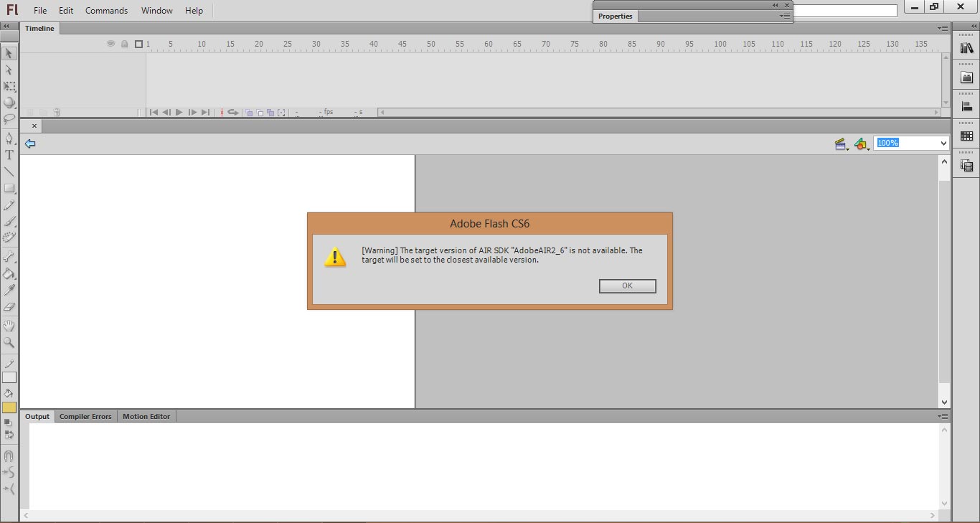Select the Subselection tool

tap(9, 70)
